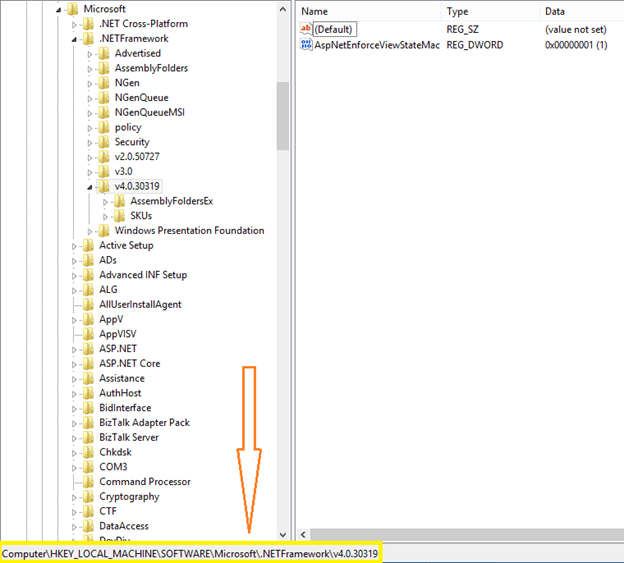
Task: Select the NGenQueueMSI key label
Action: [150, 113]
